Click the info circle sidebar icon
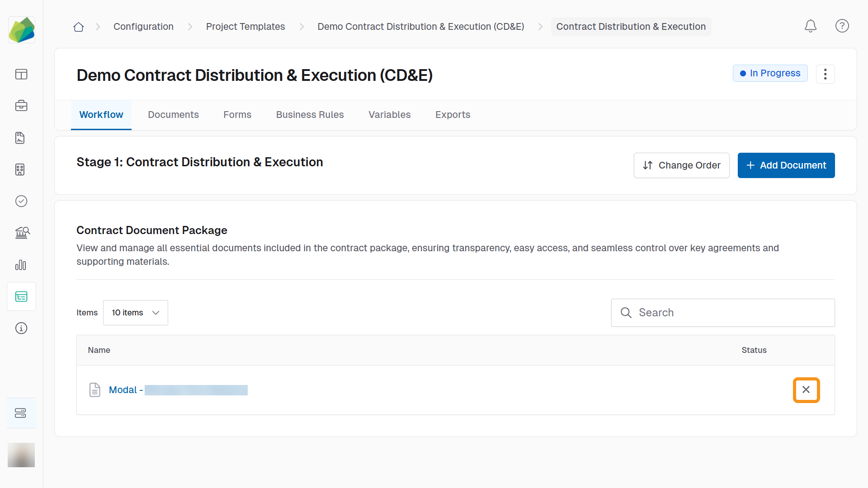The image size is (868, 488). coord(21,328)
